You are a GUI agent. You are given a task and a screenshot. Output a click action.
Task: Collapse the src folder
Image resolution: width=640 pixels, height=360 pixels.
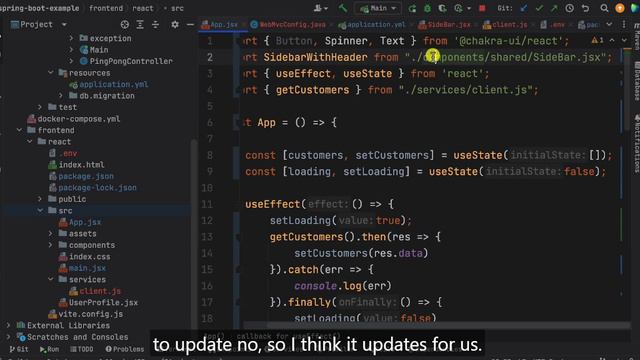pos(40,210)
